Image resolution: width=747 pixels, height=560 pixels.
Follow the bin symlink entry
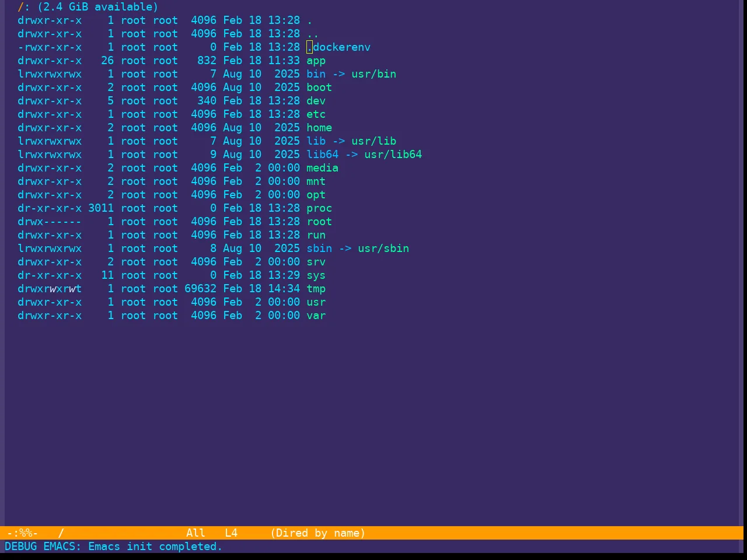pos(316,74)
